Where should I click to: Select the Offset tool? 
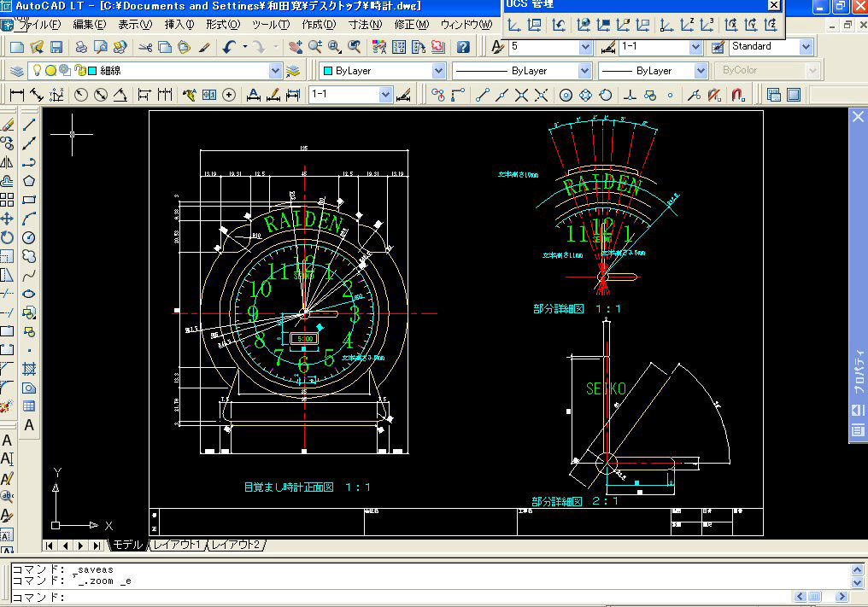pyautogui.click(x=7, y=181)
